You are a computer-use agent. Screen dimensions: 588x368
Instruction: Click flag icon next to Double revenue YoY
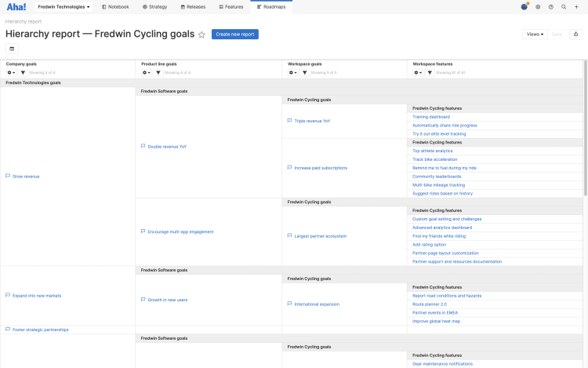click(143, 146)
